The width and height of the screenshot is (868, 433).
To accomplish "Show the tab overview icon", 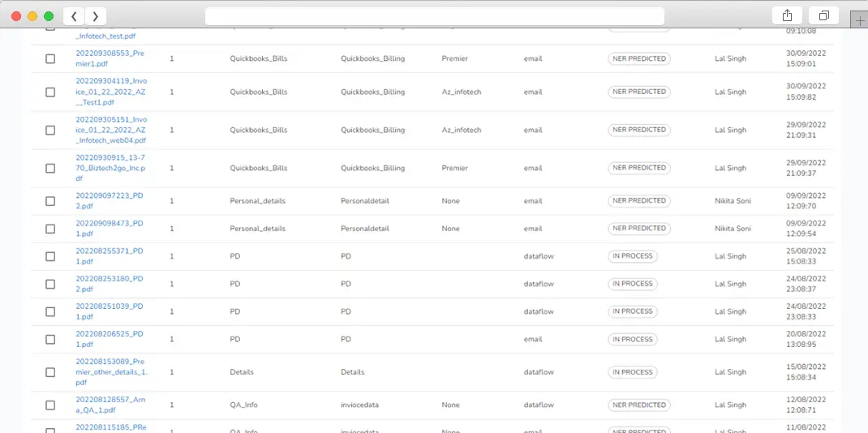I will tap(823, 16).
